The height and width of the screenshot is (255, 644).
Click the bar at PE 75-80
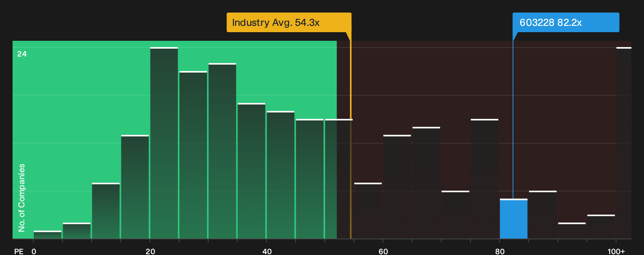485,179
